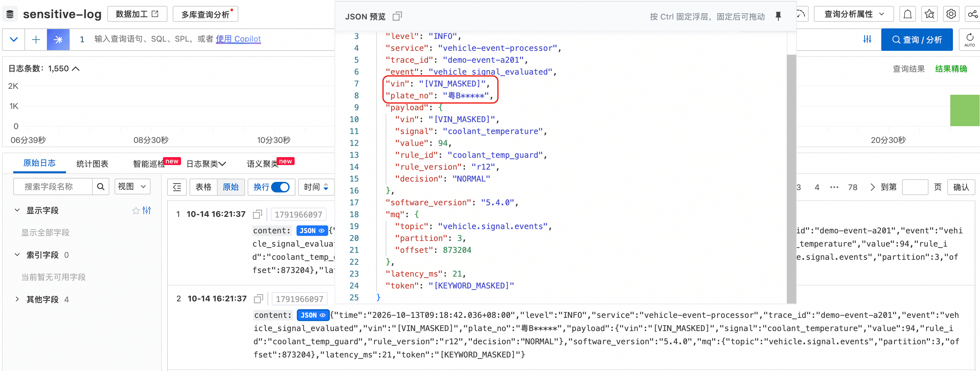Click the star favorite icon in header

click(929, 15)
